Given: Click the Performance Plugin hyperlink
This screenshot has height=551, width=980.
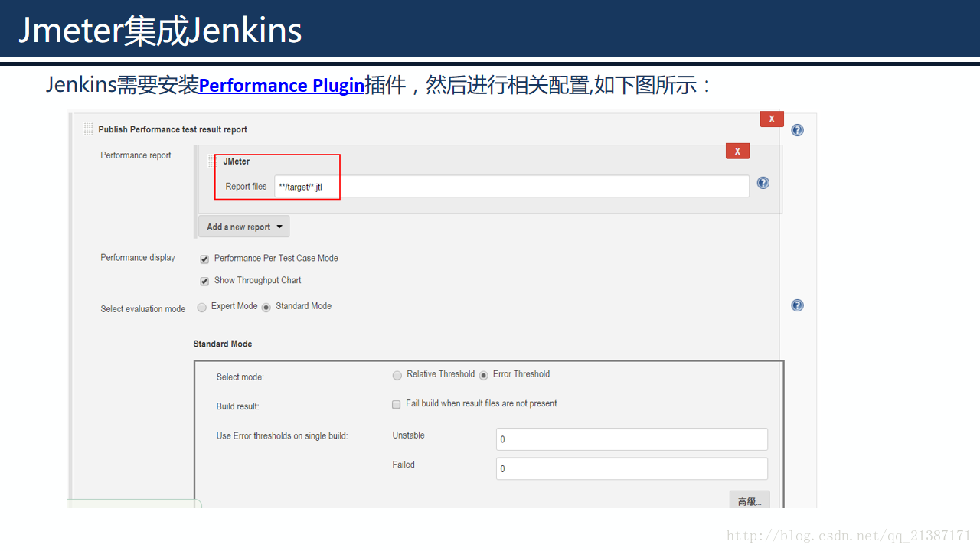Looking at the screenshot, I should point(282,85).
